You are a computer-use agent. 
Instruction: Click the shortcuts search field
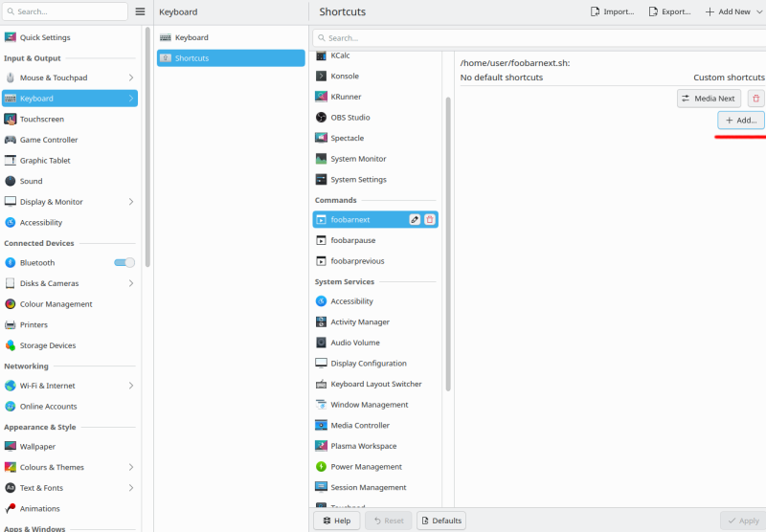pyautogui.click(x=539, y=38)
